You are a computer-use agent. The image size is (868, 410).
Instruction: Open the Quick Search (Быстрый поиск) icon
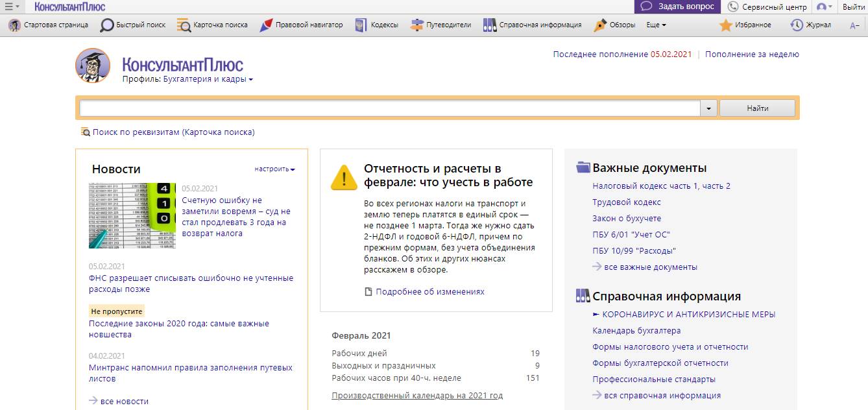[107, 25]
